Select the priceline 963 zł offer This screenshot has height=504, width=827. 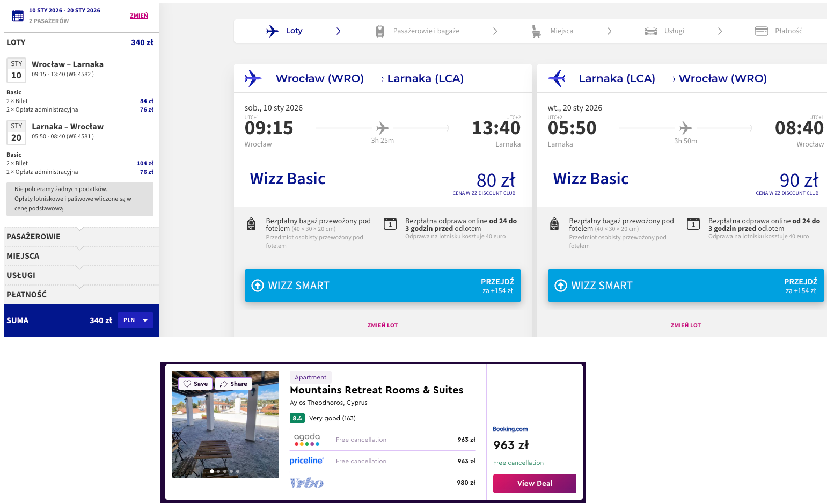(383, 461)
